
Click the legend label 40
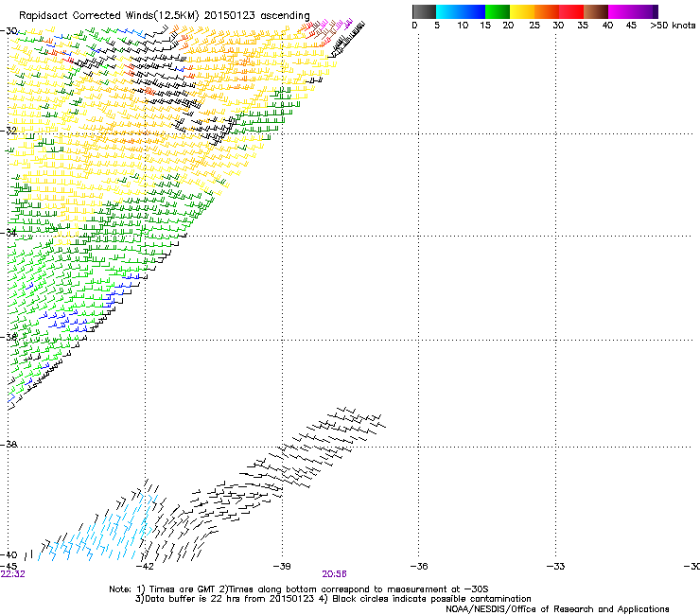pos(607,26)
